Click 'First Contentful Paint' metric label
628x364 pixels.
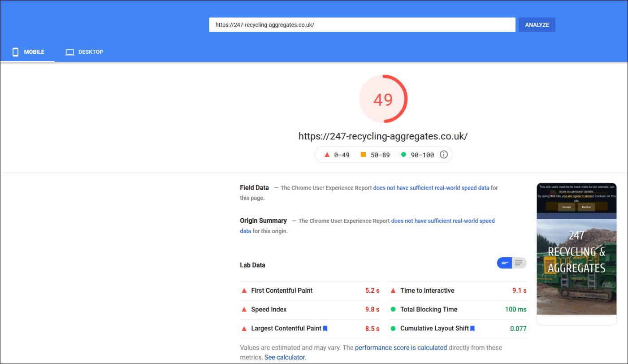pos(282,290)
